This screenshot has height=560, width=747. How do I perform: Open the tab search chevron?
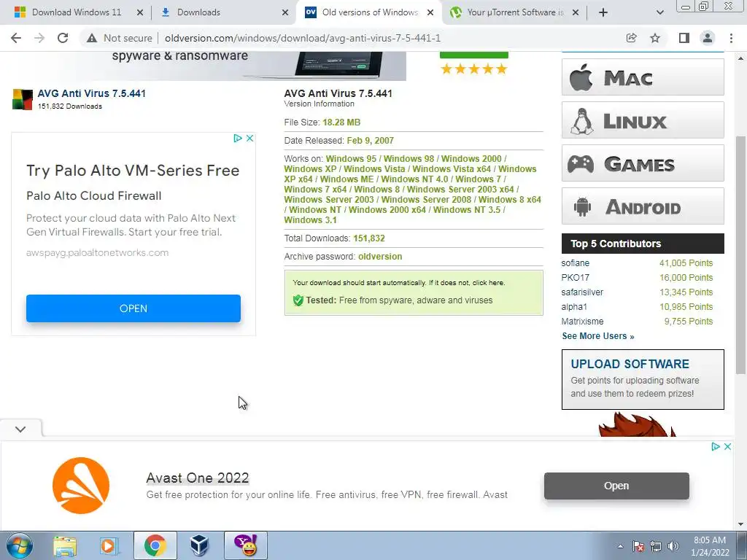point(659,12)
